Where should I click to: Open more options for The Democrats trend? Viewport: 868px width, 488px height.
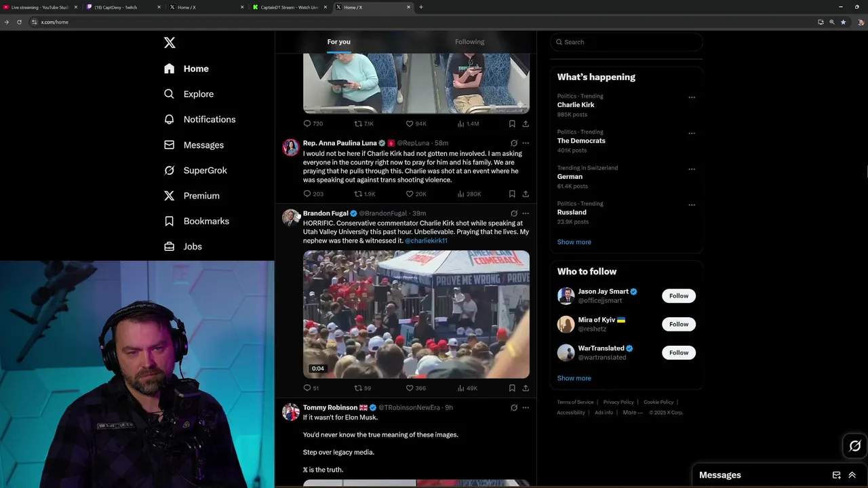pos(692,134)
